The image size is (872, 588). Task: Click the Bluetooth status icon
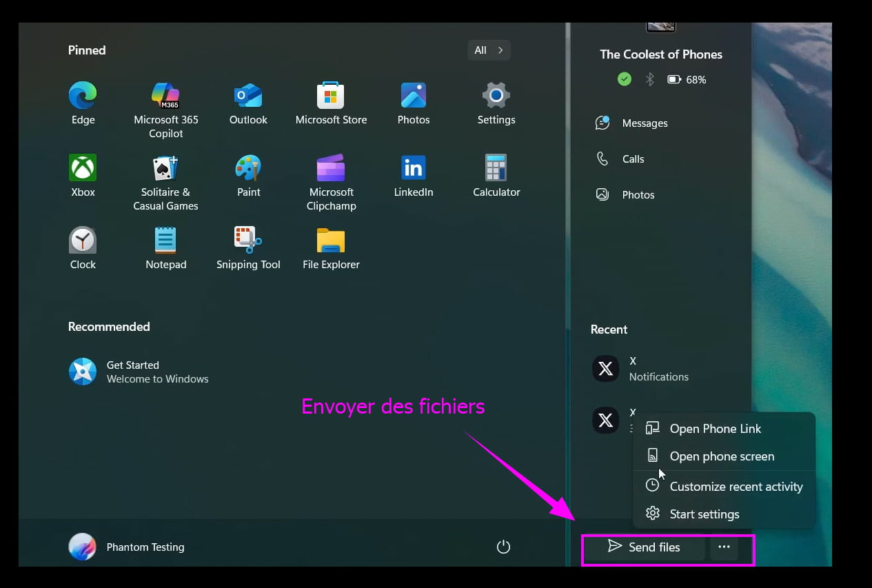(649, 79)
